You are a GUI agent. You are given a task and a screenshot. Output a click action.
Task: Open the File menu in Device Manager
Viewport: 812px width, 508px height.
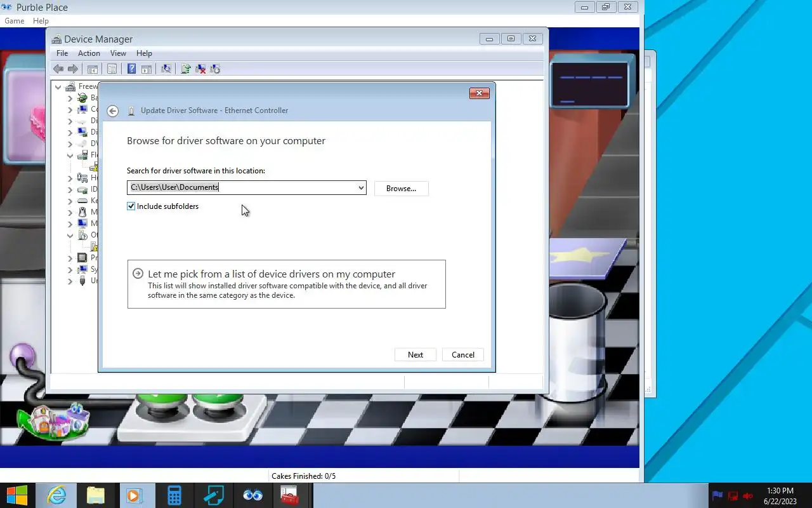point(62,53)
